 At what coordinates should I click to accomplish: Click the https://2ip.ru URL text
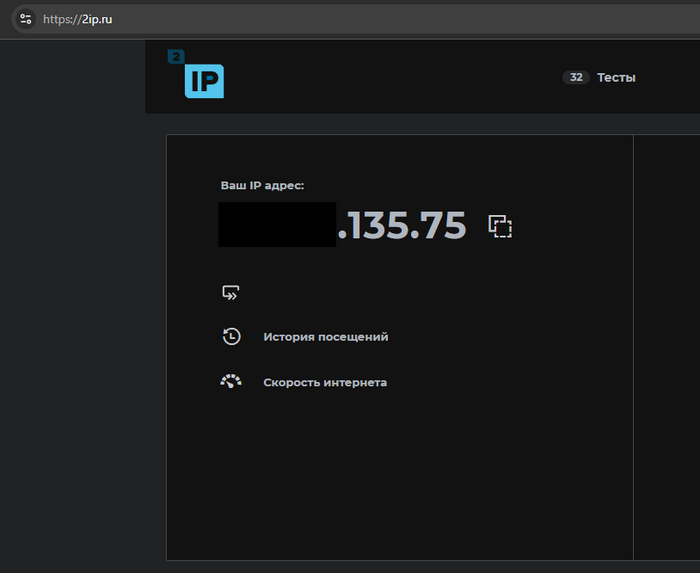coord(77,19)
